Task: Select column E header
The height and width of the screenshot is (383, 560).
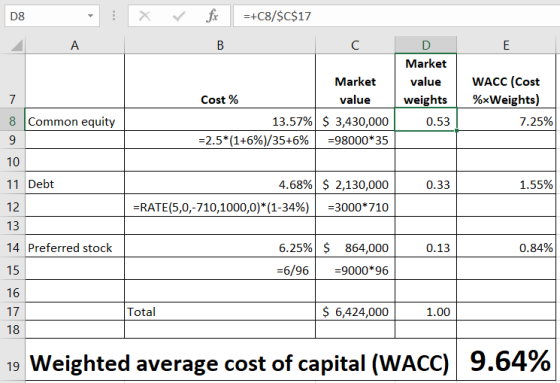Action: (x=506, y=45)
